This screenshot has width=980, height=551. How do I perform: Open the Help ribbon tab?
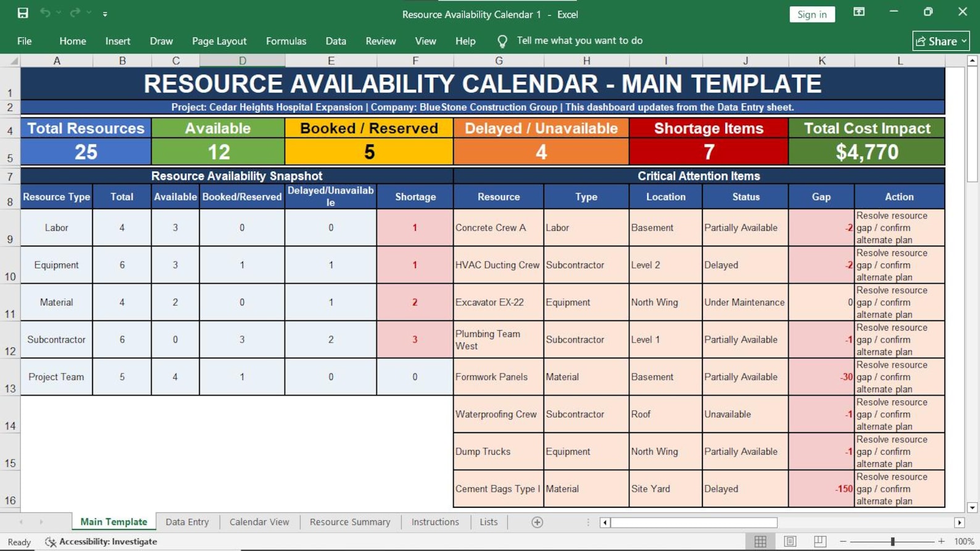[x=465, y=41]
